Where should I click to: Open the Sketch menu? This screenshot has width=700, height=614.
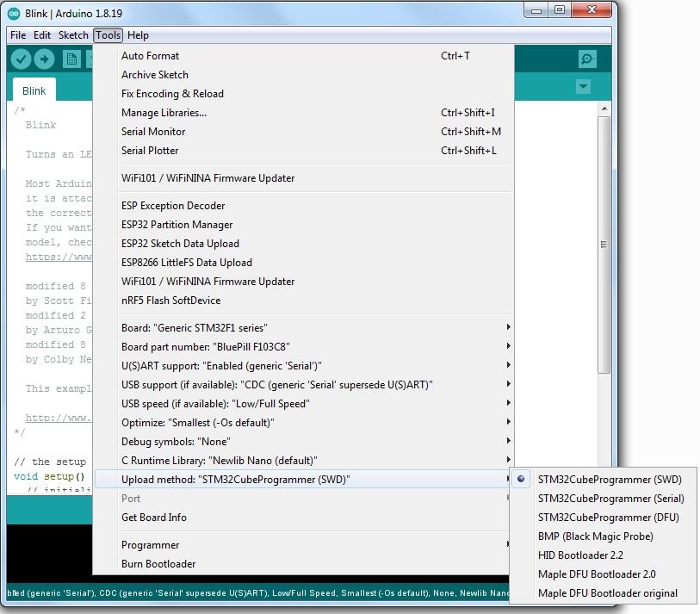click(73, 35)
